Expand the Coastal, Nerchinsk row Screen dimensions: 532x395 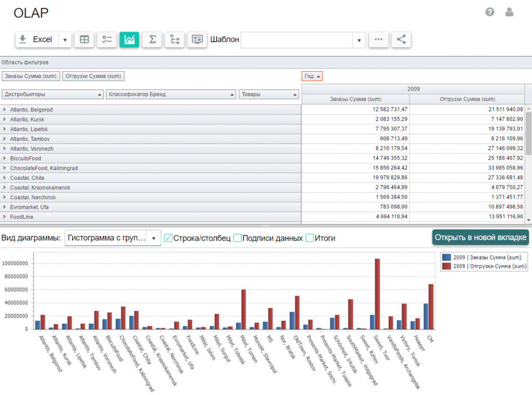(x=4, y=197)
